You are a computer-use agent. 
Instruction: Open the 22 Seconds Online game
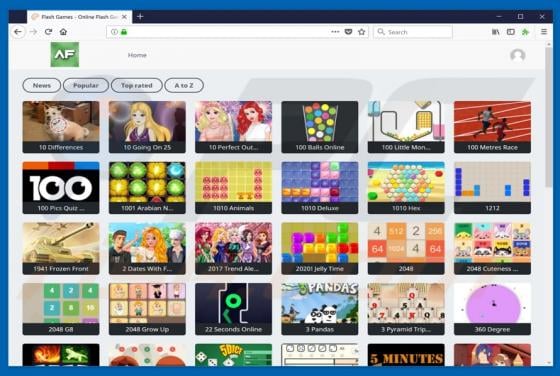(x=234, y=309)
